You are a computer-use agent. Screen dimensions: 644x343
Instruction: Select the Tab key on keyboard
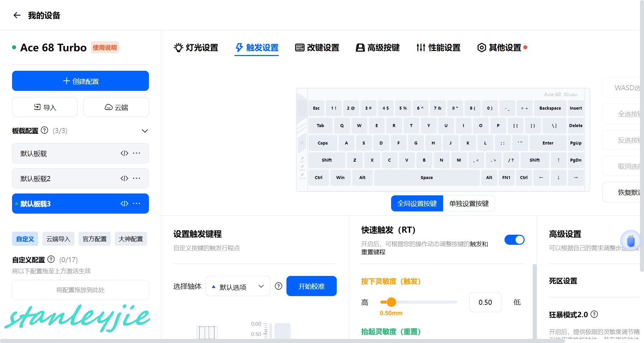click(320, 126)
